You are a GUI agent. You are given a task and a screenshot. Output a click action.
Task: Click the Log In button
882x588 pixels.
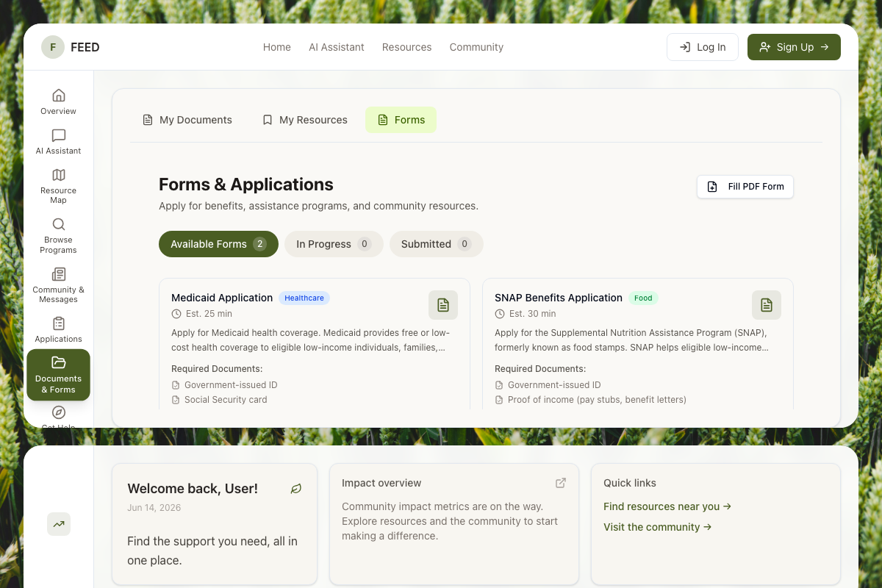point(703,47)
